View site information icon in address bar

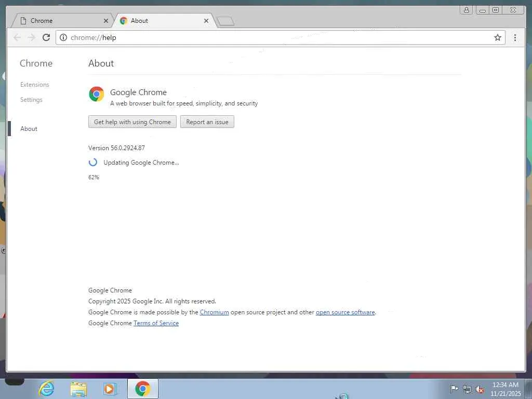(63, 37)
